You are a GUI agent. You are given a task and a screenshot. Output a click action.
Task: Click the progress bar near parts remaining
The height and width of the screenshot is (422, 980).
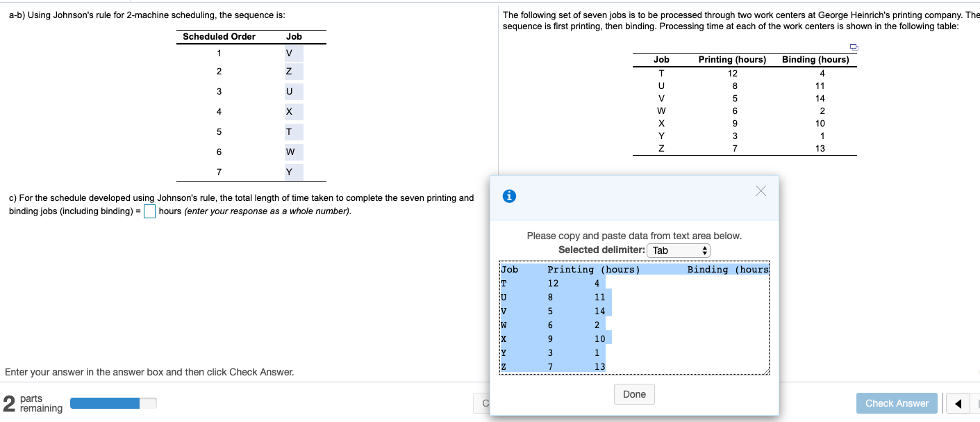coord(113,403)
